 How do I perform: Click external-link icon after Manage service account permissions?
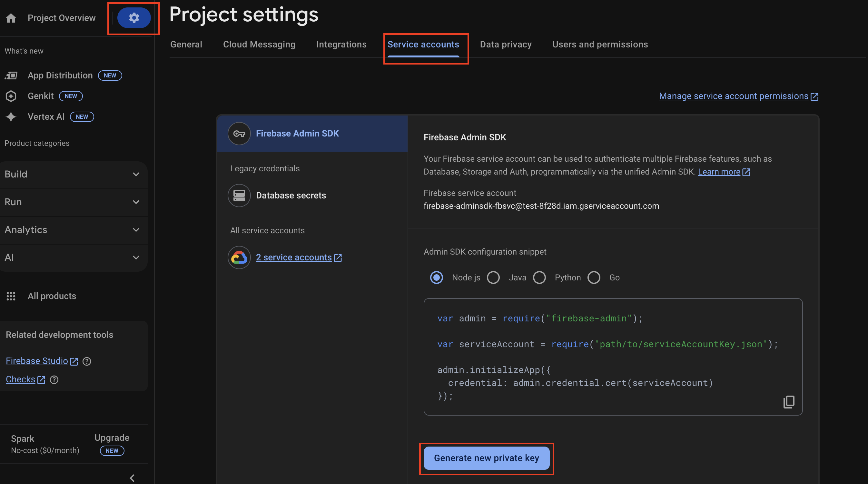[x=814, y=97]
